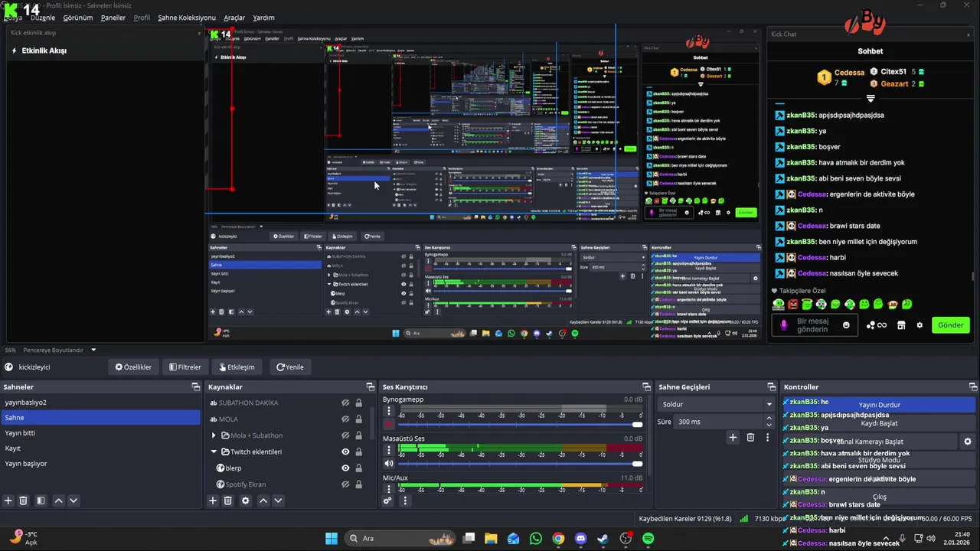
Task: Unlock the blerp source
Action: tap(358, 468)
